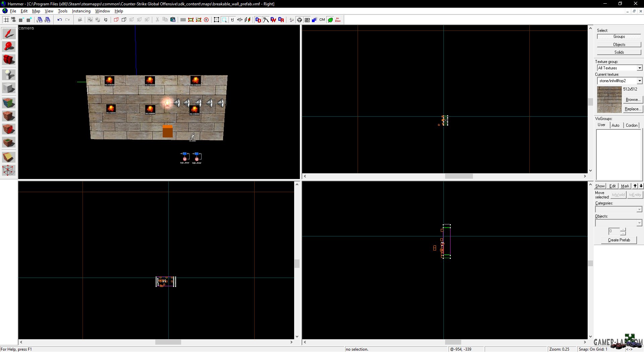Open the Edit menu

click(x=24, y=11)
